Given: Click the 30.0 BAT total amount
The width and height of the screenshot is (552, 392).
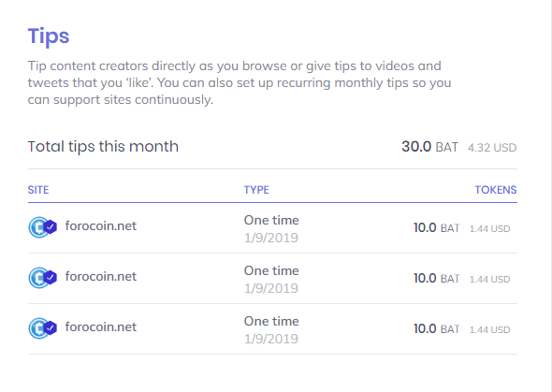Looking at the screenshot, I should pyautogui.click(x=429, y=147).
